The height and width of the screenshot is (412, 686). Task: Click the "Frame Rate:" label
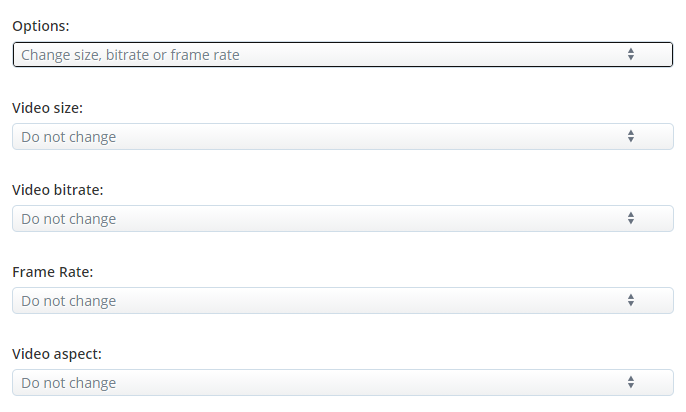click(x=52, y=272)
